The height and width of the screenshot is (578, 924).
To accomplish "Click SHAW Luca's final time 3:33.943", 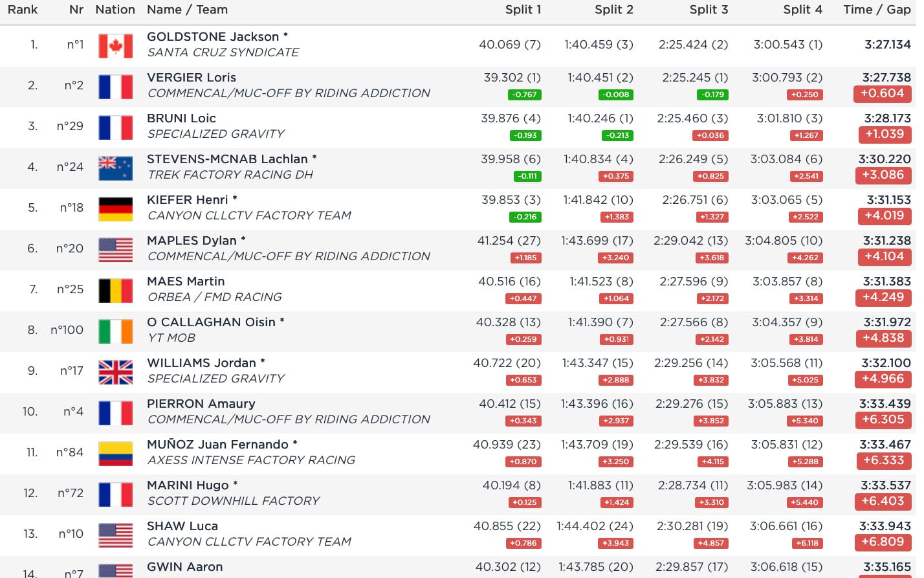I will [886, 526].
